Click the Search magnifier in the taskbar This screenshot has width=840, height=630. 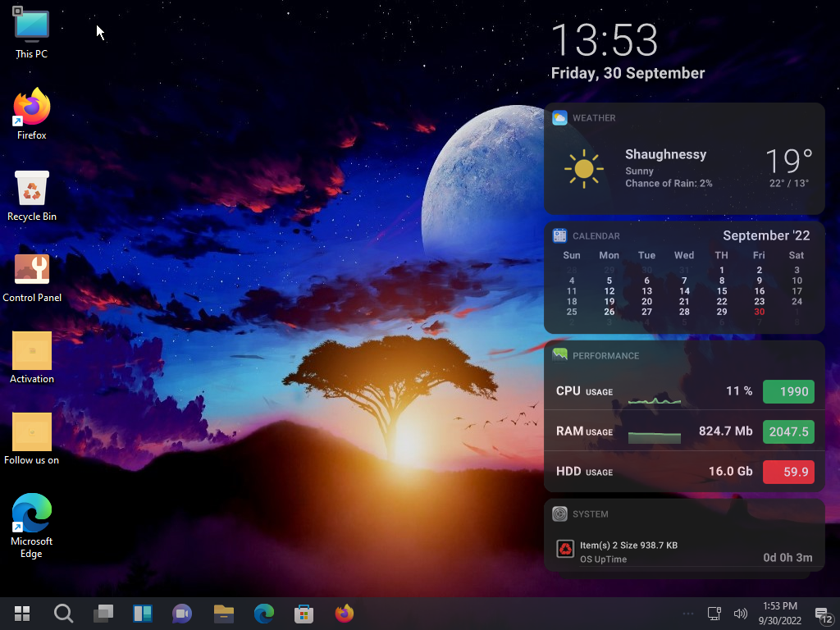pyautogui.click(x=63, y=614)
